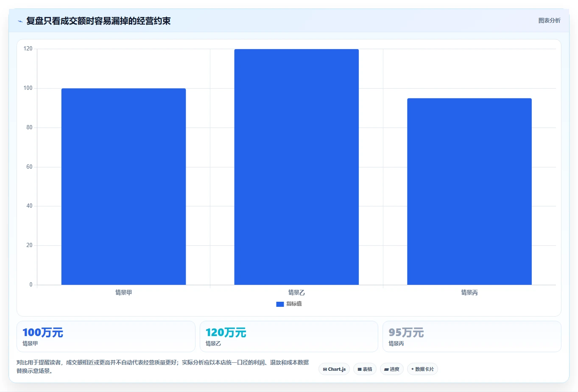The width and height of the screenshot is (578, 392).
Task: Click the 情景乙 axis label
Action: pyautogui.click(x=296, y=292)
